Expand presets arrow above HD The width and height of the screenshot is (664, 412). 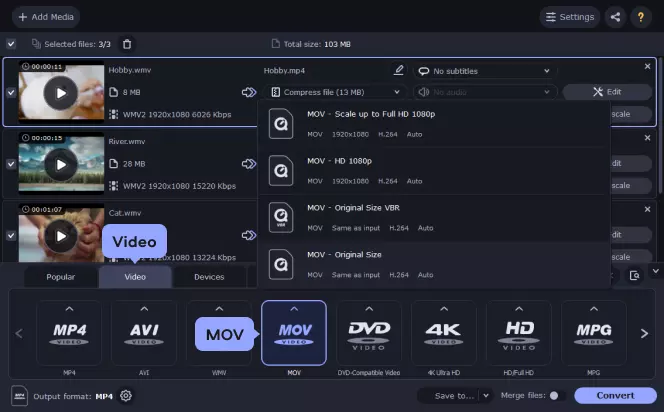[519, 309]
